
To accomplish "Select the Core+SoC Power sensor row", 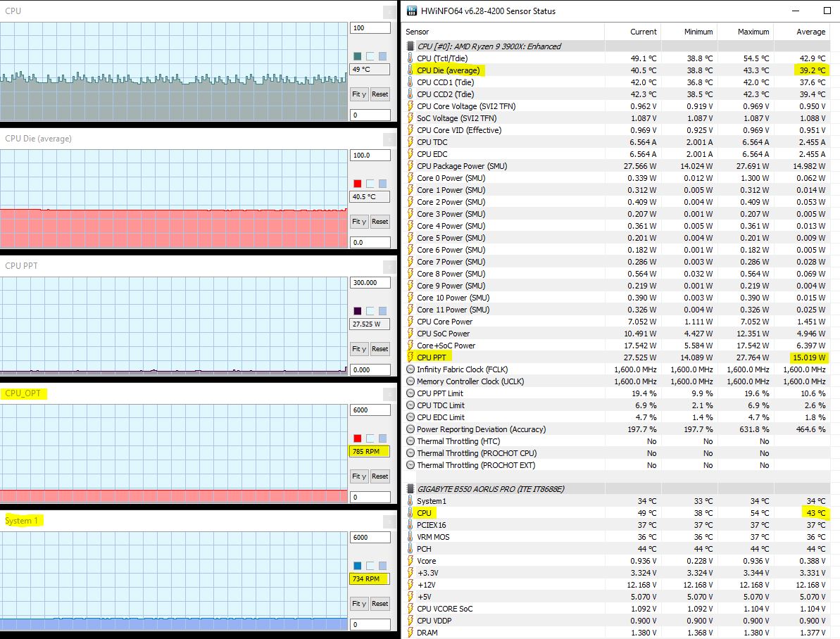I will click(x=617, y=346).
